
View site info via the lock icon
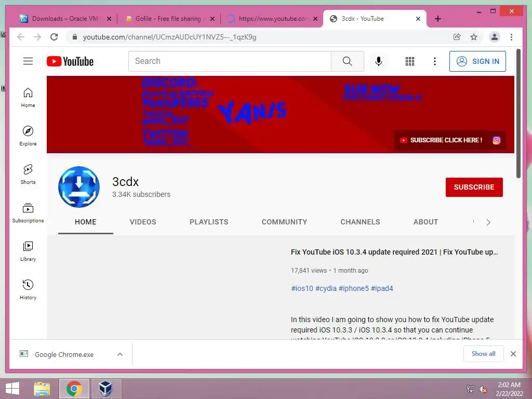75,37
